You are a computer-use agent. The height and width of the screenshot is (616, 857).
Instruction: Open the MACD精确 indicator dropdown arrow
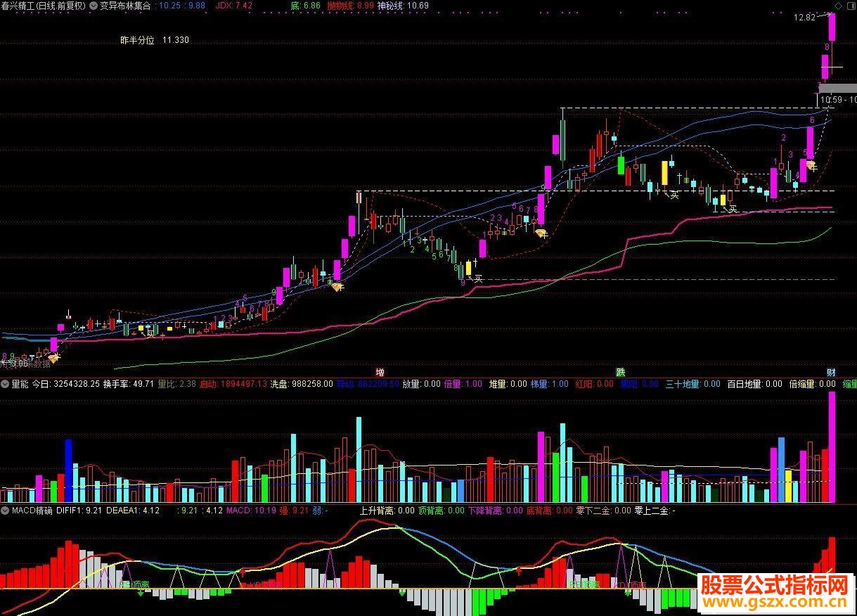(5, 511)
